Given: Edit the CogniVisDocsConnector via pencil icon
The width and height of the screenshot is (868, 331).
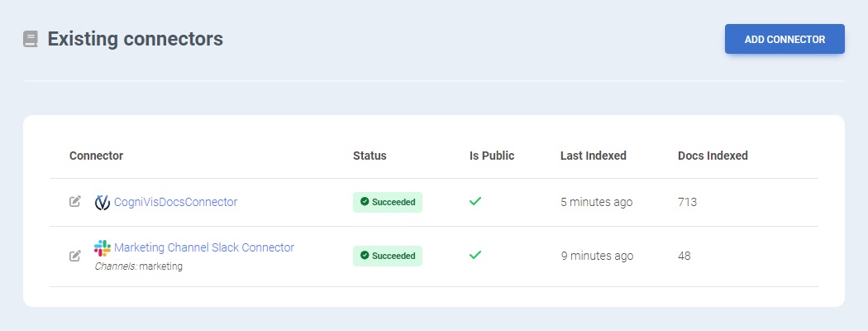Looking at the screenshot, I should tap(75, 202).
